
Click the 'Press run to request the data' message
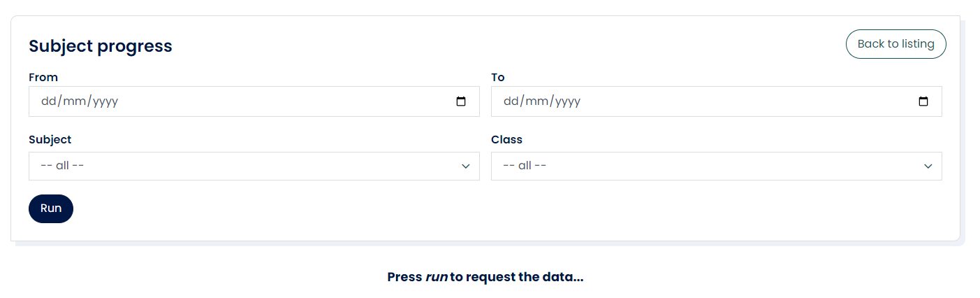pyautogui.click(x=485, y=277)
